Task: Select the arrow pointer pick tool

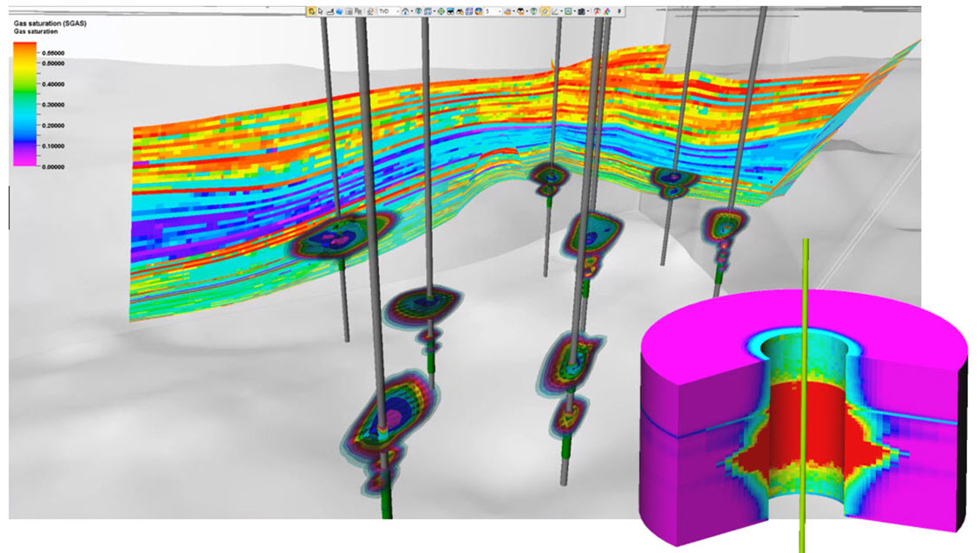Action: coord(321,11)
